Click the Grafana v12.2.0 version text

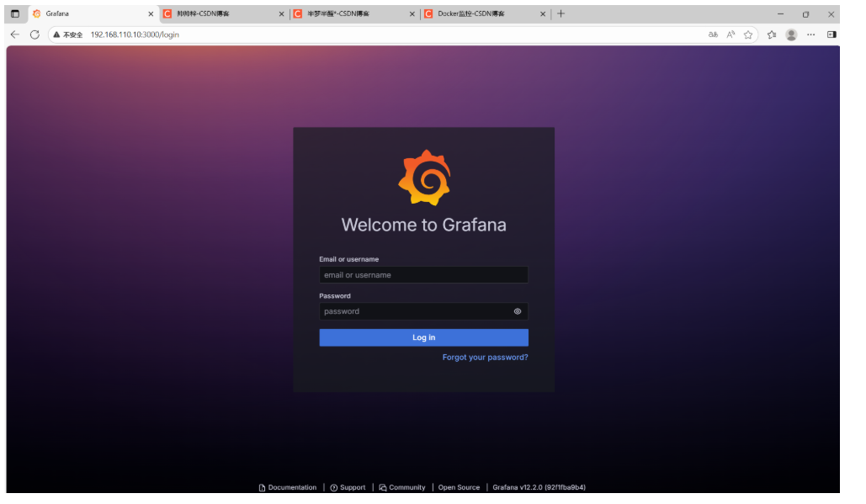point(539,487)
